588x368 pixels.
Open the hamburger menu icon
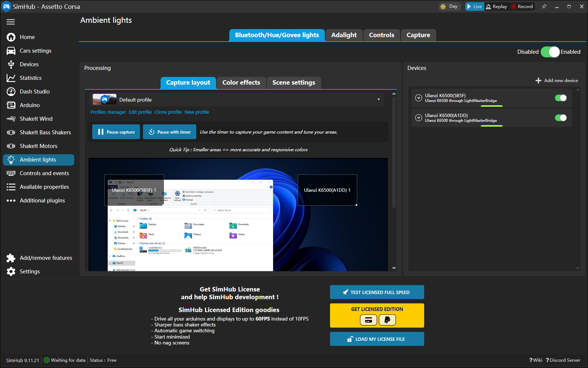pos(11,22)
